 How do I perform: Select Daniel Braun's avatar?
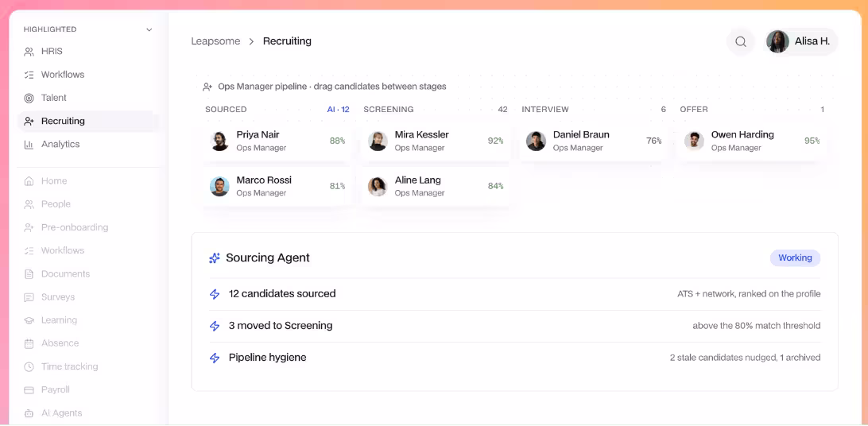(536, 141)
